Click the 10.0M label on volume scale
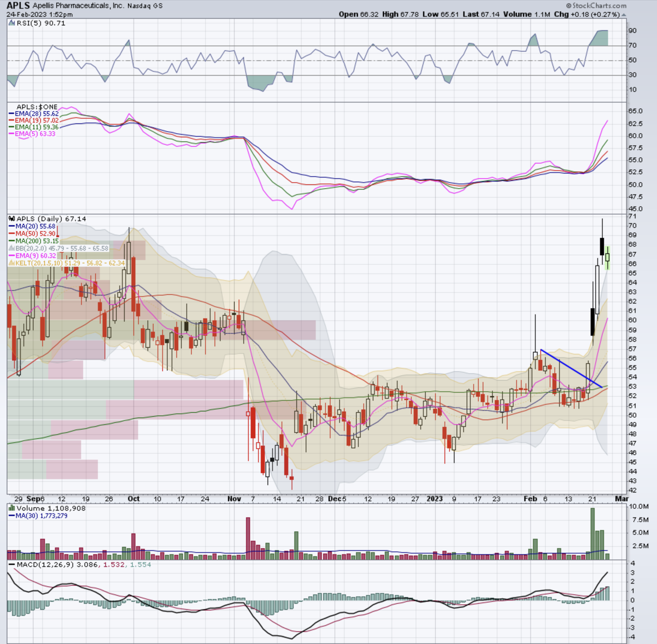This screenshot has height=644, width=657. point(639,507)
